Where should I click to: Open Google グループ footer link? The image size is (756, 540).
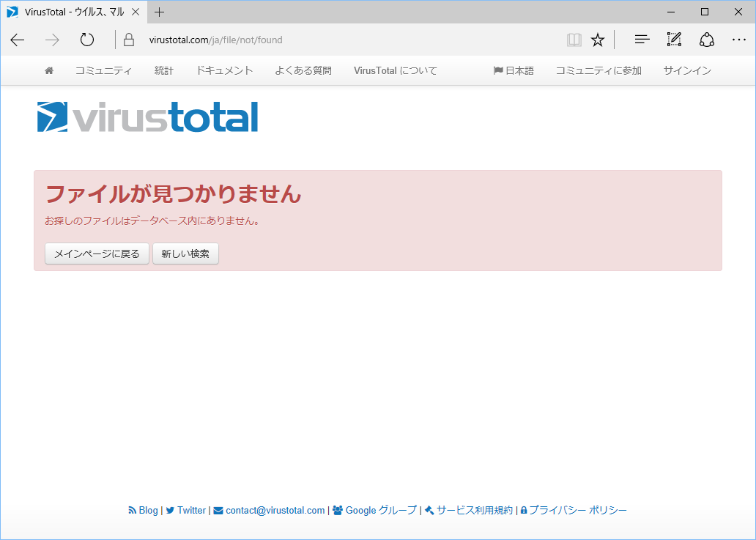tap(374, 510)
